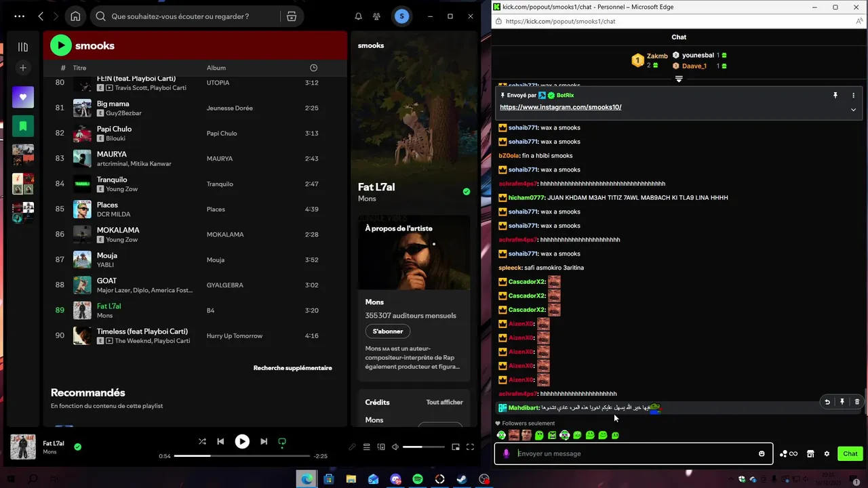Click Tout afficher in Crédits

pyautogui.click(x=444, y=402)
